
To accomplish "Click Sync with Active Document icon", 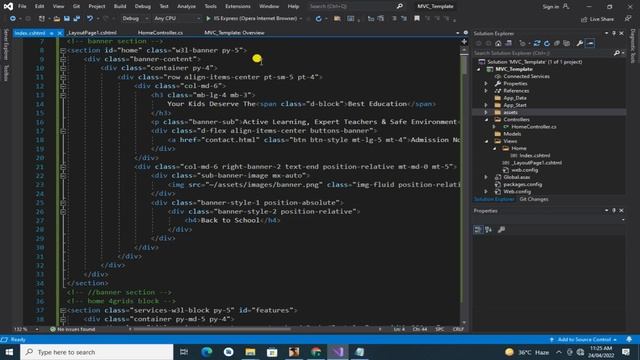I will pos(537,43).
